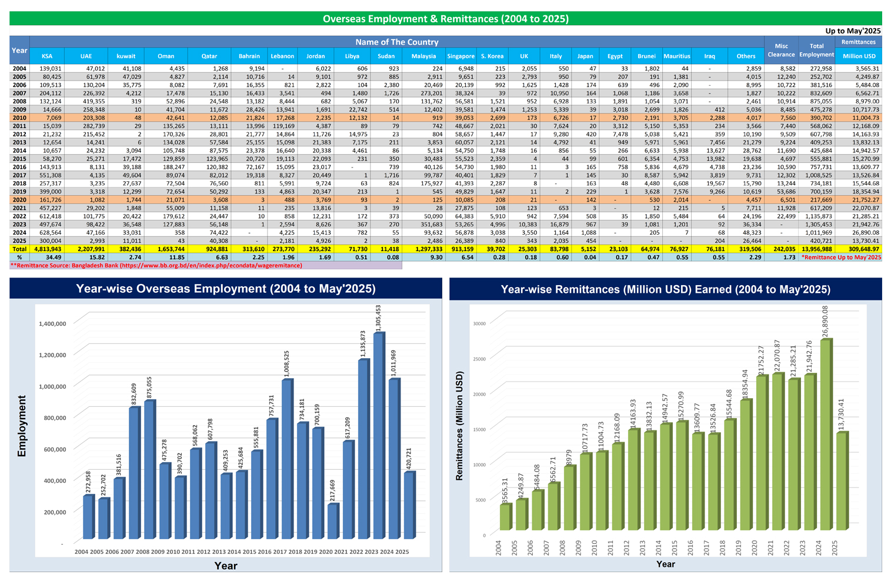This screenshot has height=588, width=891.
Task: Click the highlighted 2010 year row label
Action: 19,118
